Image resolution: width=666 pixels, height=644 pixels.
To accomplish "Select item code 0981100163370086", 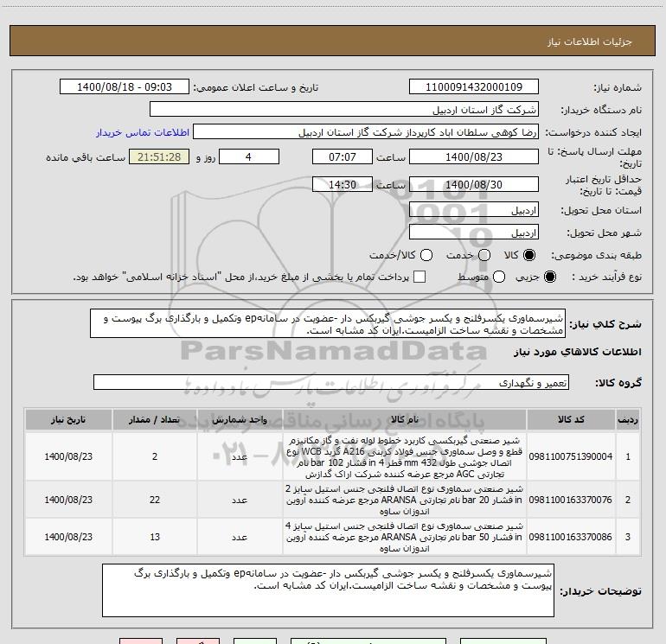I will tap(571, 537).
